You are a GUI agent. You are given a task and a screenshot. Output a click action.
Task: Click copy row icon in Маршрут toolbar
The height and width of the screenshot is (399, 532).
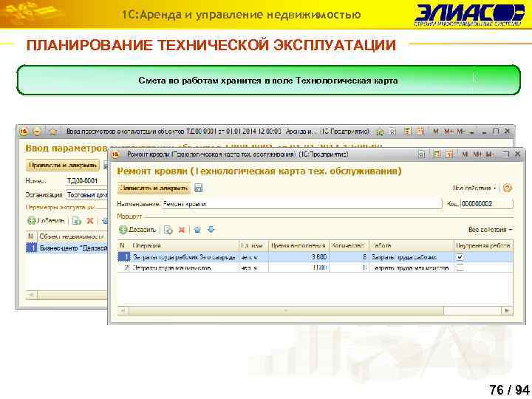168,230
